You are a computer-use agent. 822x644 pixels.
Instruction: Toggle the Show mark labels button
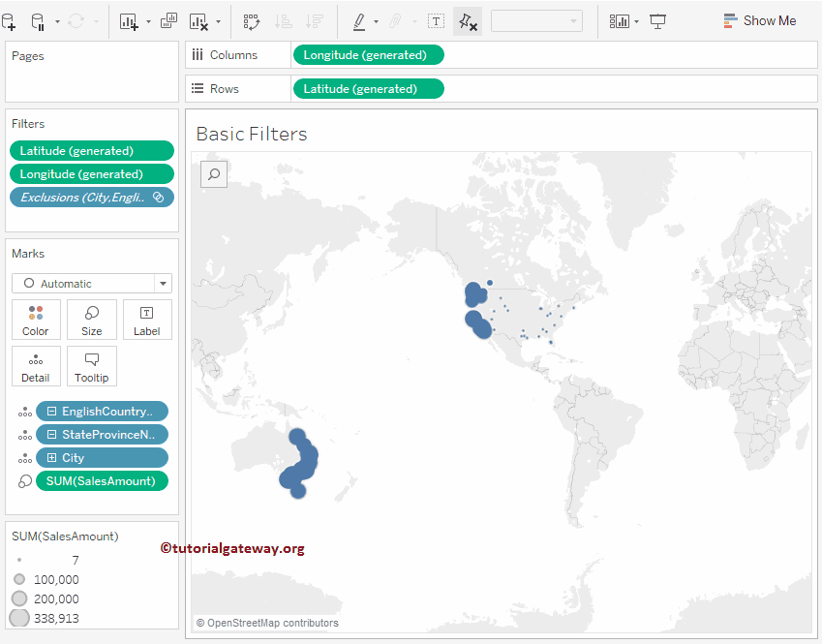pyautogui.click(x=437, y=20)
